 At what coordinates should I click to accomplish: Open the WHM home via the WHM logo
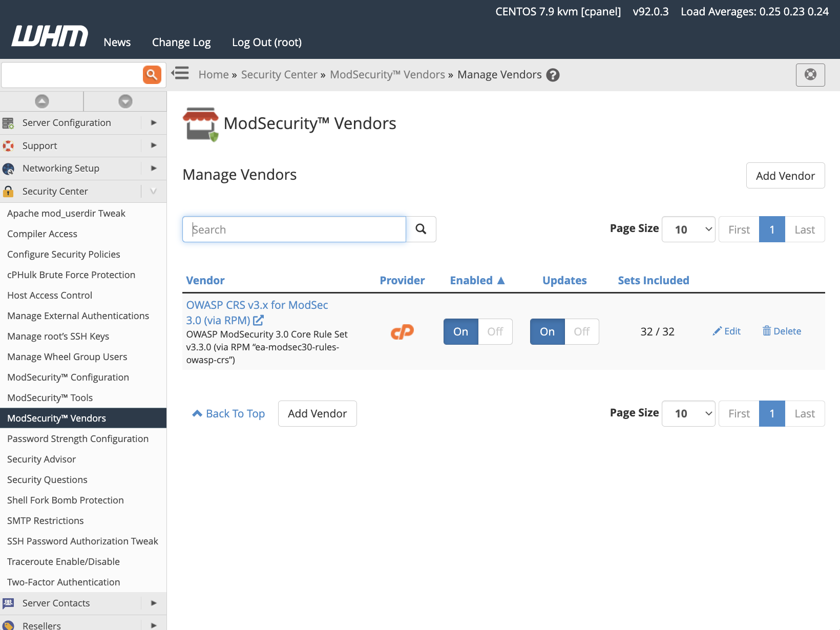coord(49,35)
